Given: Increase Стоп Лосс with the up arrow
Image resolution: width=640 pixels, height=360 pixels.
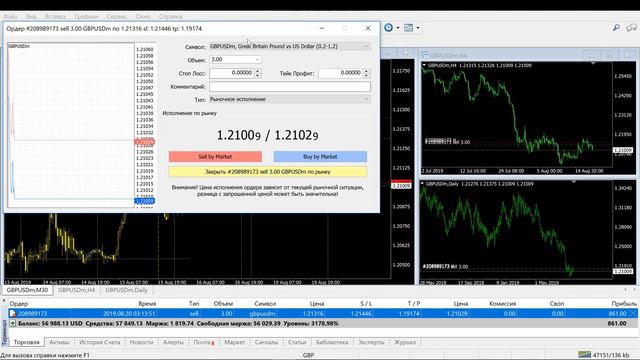Looking at the screenshot, I should click(x=258, y=71).
